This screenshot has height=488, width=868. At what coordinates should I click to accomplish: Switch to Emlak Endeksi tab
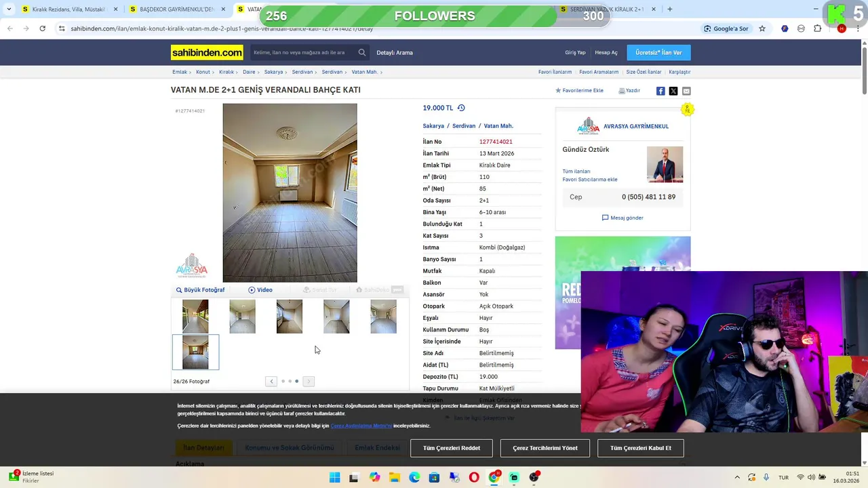[x=377, y=448]
